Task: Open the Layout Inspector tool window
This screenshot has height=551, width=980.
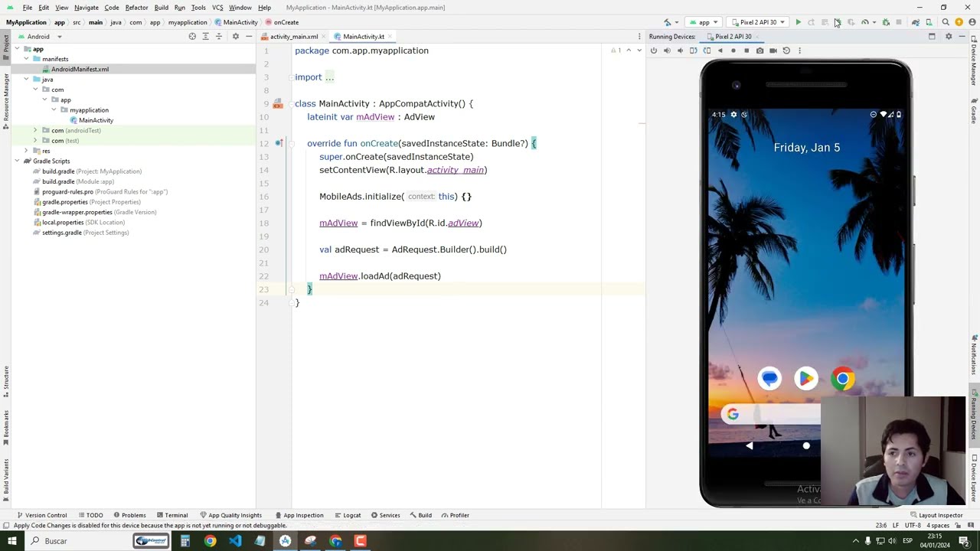Action: click(x=936, y=515)
